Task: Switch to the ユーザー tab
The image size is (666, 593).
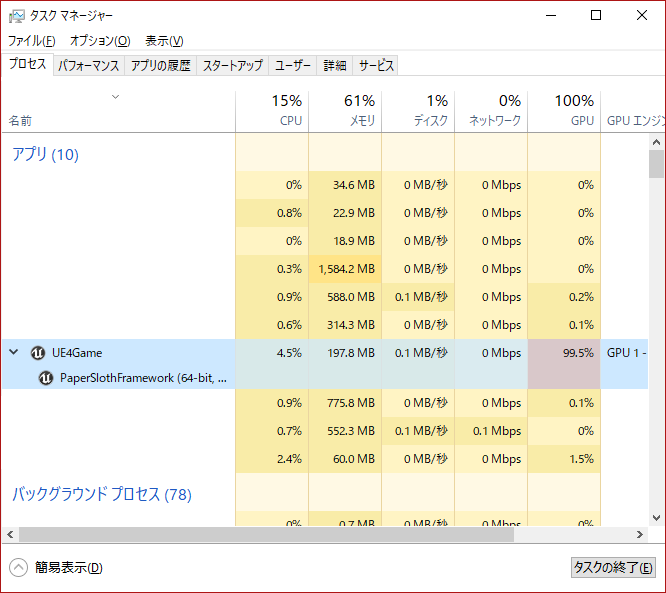Action: pyautogui.click(x=293, y=65)
